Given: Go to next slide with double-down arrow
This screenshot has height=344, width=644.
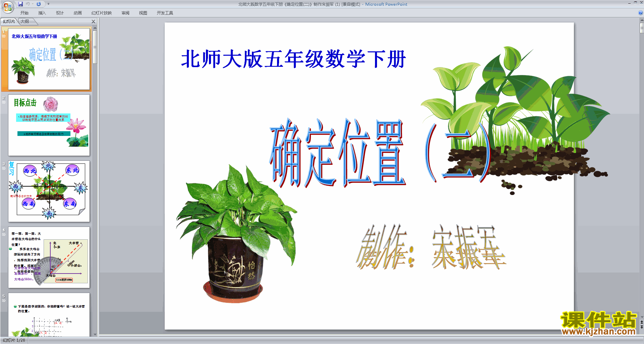Looking at the screenshot, I should pos(642,327).
